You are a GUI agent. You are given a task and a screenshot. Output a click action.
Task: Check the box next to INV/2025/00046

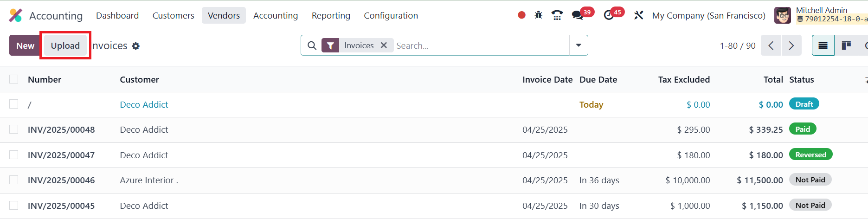tap(14, 180)
